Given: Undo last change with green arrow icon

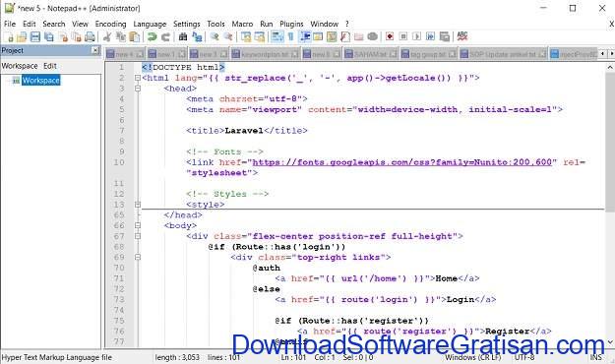Looking at the screenshot, I should pos(152,36).
